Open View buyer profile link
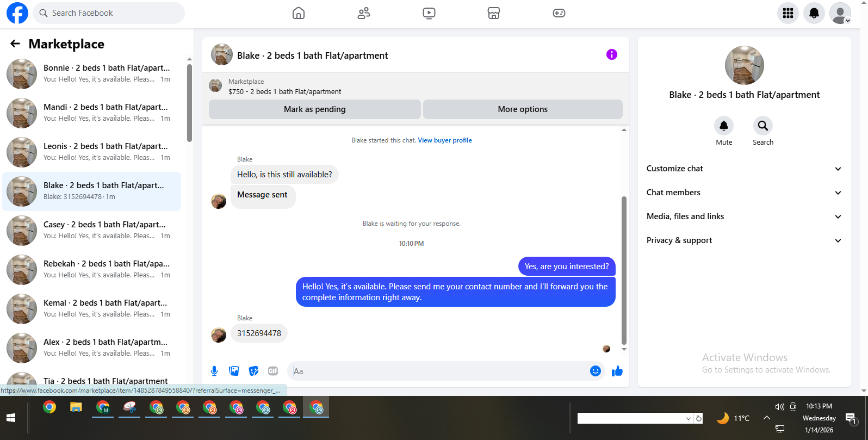Viewport: 868px width, 440px height. tap(445, 140)
